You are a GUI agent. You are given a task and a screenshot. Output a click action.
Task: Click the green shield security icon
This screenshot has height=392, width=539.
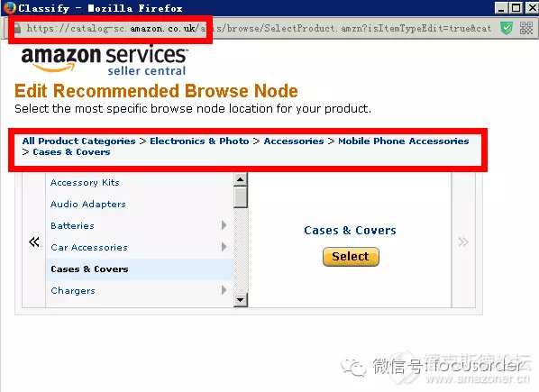coord(506,28)
